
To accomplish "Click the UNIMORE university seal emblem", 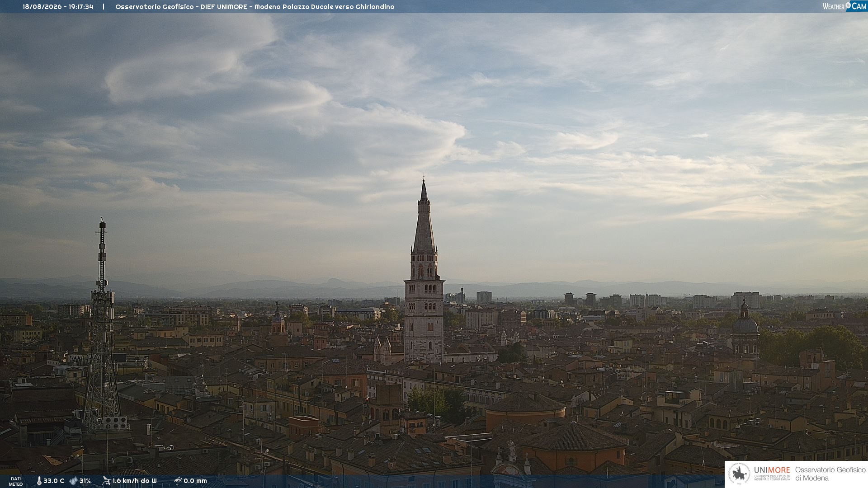I will [x=739, y=474].
